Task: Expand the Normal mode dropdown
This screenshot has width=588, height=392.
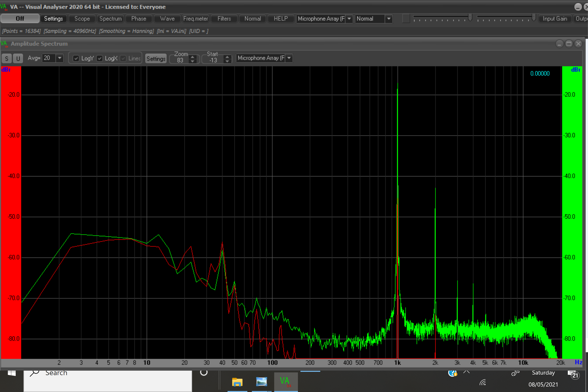Action: (x=388, y=19)
